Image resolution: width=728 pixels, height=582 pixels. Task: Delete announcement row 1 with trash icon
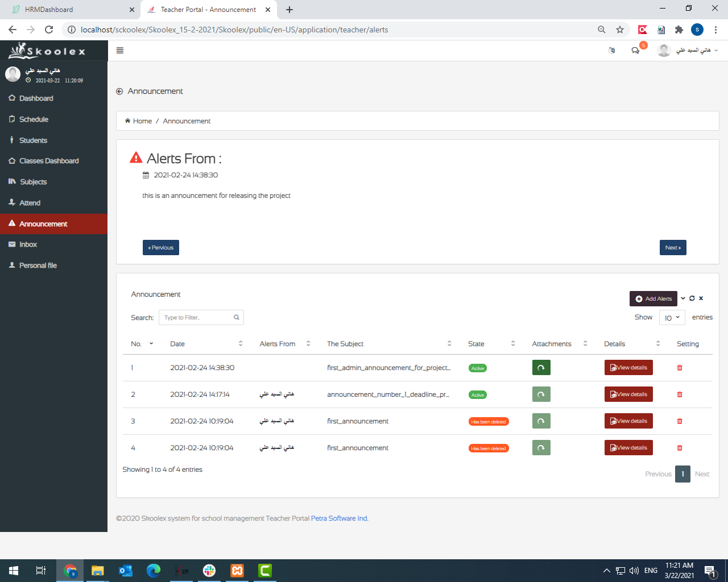tap(680, 368)
